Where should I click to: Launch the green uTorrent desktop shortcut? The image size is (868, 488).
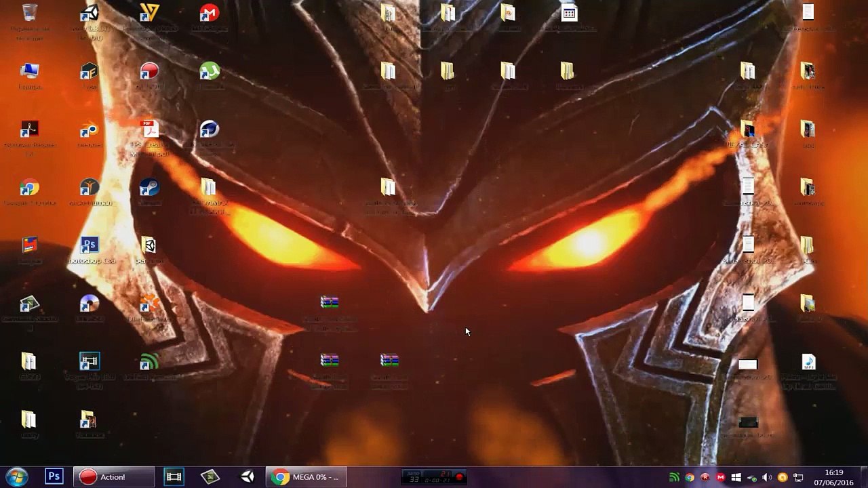(210, 72)
